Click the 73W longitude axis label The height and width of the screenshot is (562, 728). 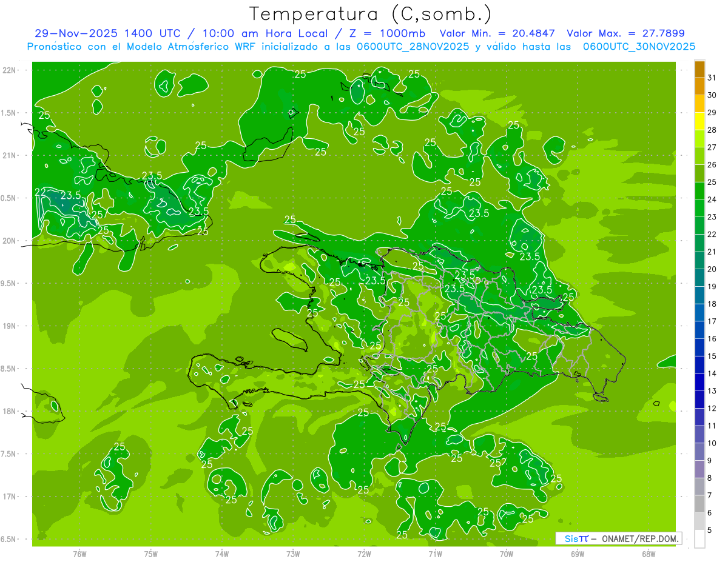click(293, 554)
